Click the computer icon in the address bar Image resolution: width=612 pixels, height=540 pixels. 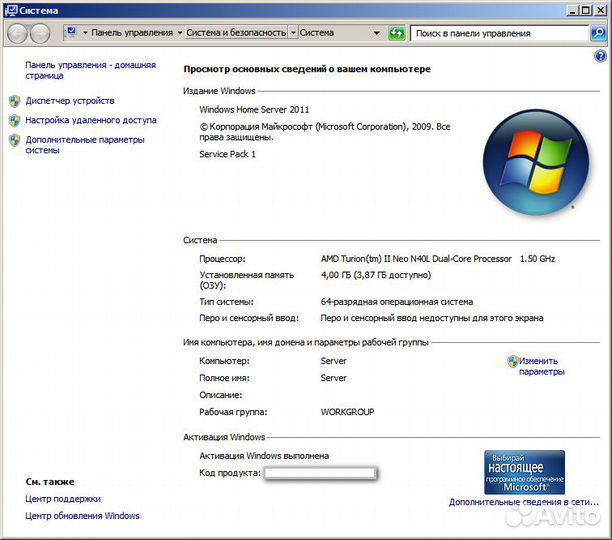click(71, 32)
